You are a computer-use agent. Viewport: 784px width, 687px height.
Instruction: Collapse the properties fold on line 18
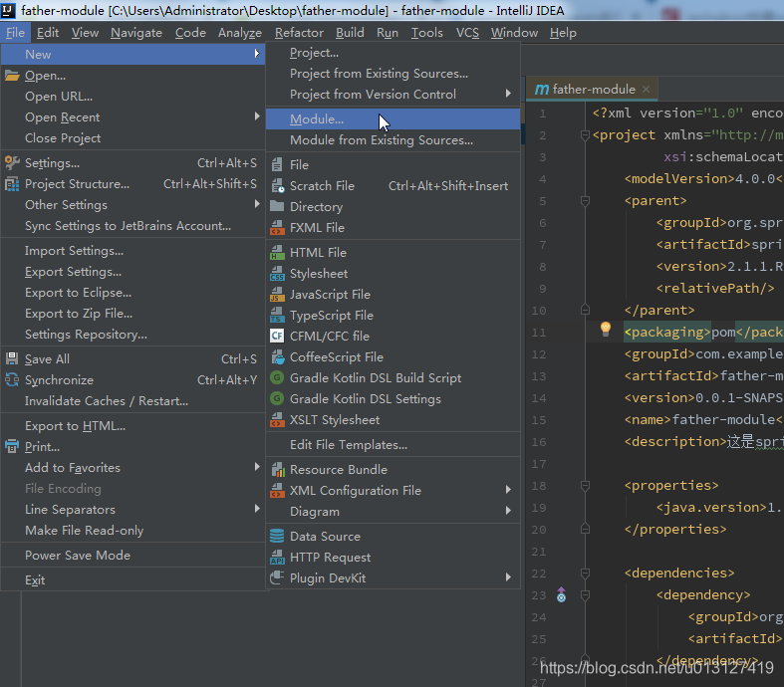point(585,485)
